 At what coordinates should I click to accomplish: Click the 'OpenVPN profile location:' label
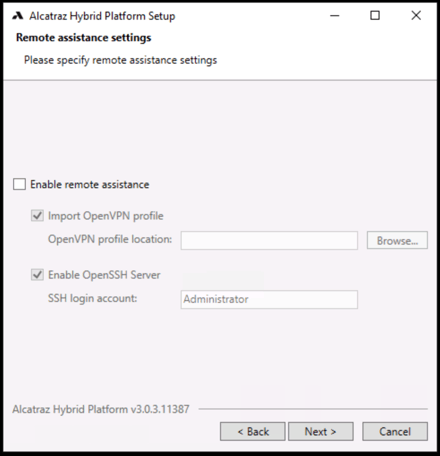tap(110, 239)
